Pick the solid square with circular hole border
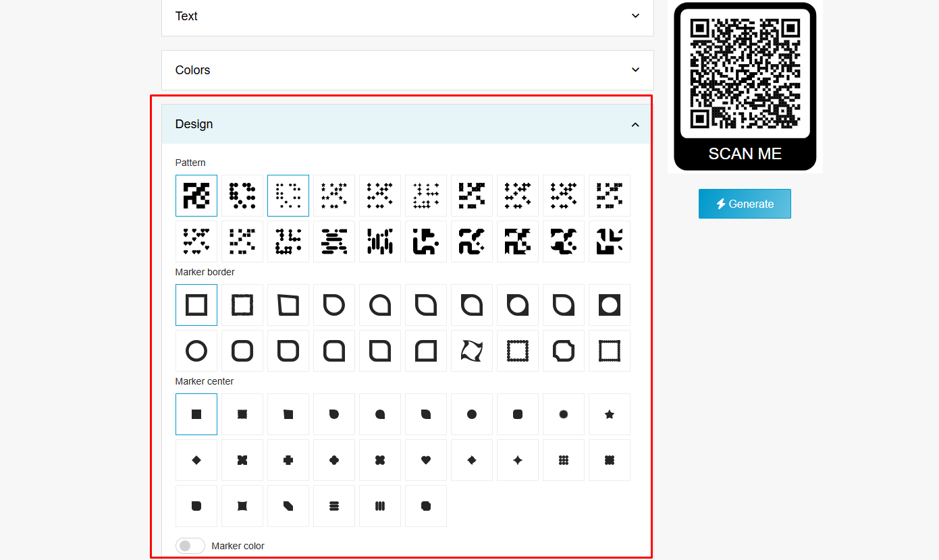 pyautogui.click(x=610, y=305)
